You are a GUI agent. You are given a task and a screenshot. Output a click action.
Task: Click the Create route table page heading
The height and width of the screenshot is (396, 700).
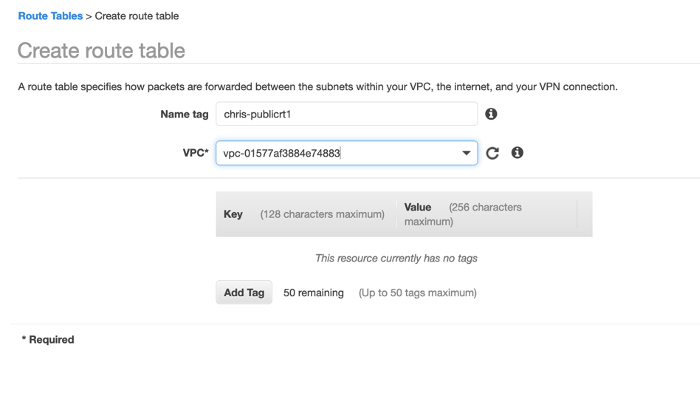click(101, 50)
